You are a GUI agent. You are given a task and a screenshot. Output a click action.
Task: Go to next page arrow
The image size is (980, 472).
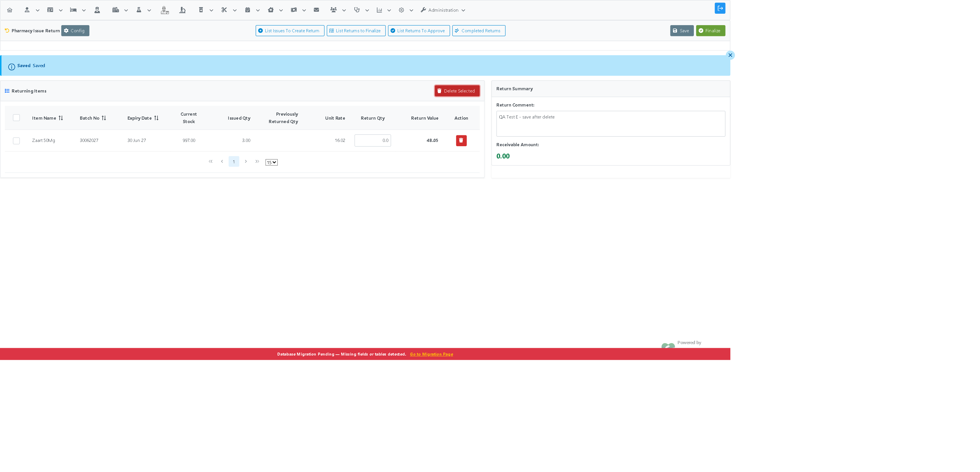(x=246, y=161)
